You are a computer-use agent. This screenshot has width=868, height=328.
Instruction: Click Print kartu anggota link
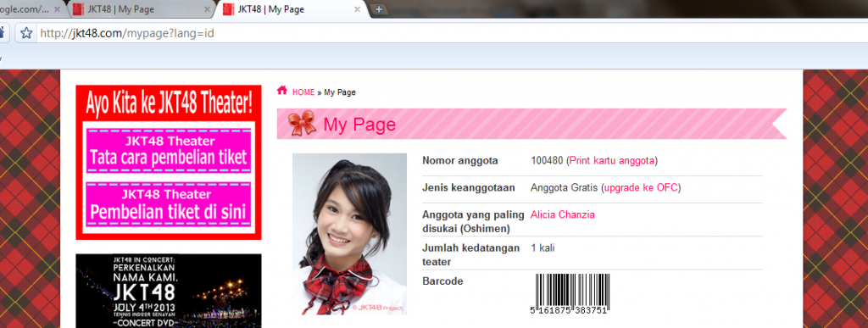[612, 161]
